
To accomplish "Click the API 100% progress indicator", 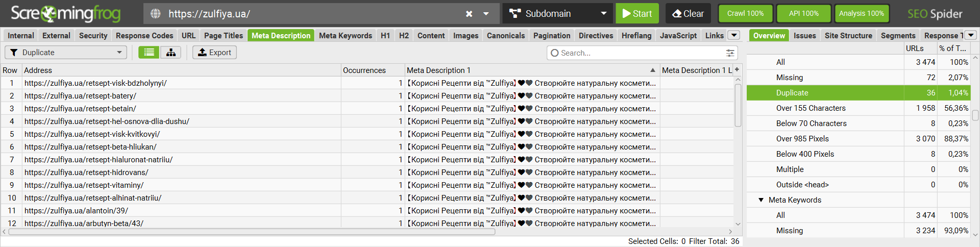I will click(x=803, y=14).
